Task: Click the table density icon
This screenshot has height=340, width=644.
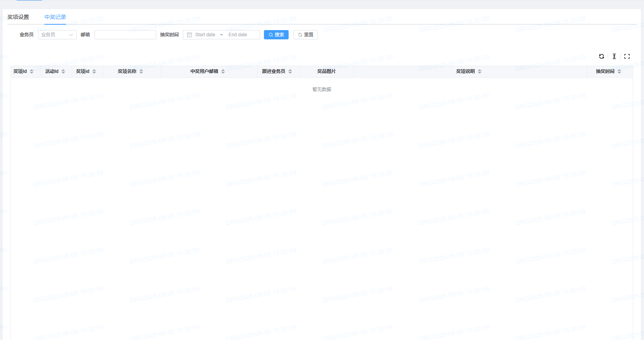Action: pos(614,56)
